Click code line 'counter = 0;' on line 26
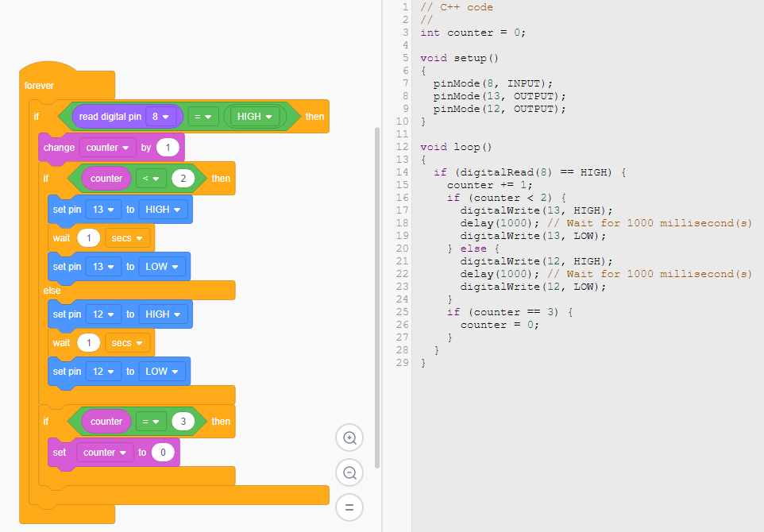 click(x=500, y=325)
